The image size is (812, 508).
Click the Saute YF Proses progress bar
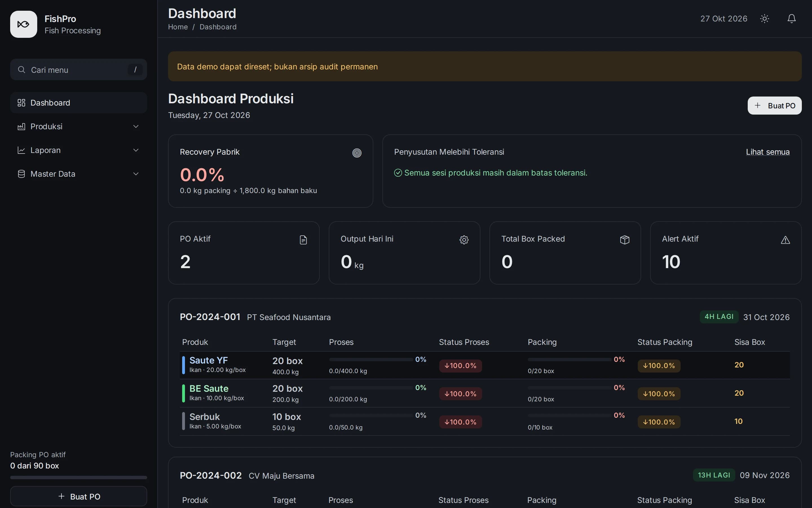pos(371,360)
